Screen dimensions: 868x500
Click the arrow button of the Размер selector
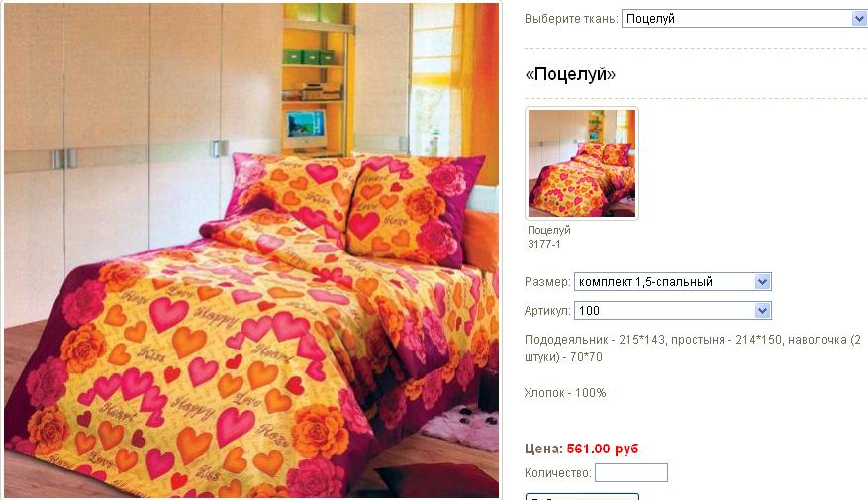pos(762,282)
